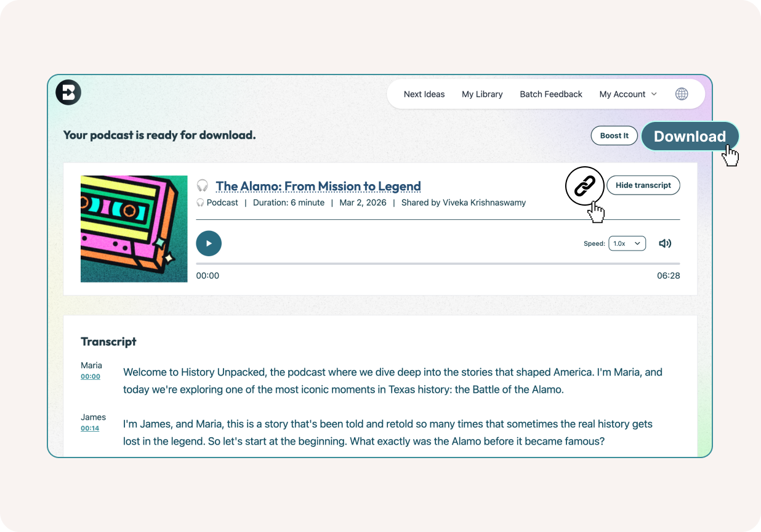Image resolution: width=761 pixels, height=532 pixels.
Task: Click the cassette tape cover thumbnail
Action: pos(134,229)
